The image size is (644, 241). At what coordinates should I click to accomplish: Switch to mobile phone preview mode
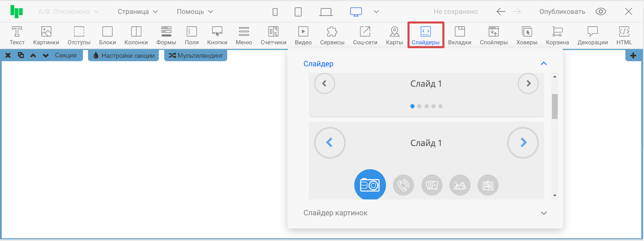(x=275, y=12)
